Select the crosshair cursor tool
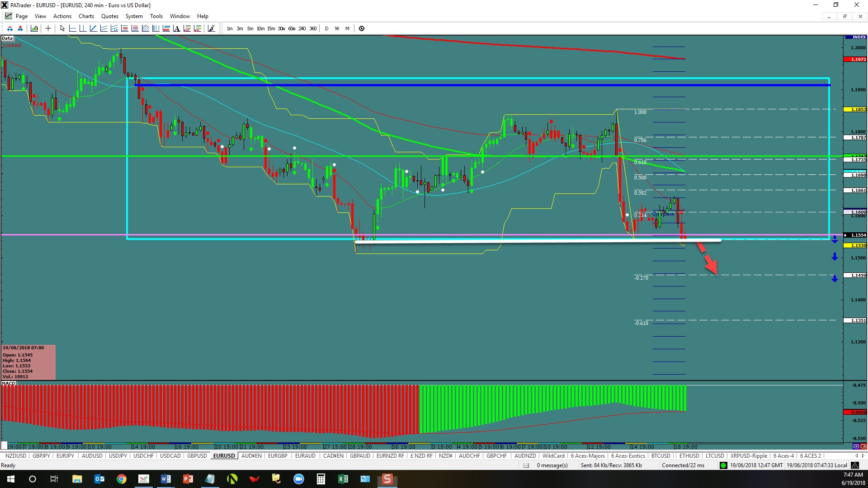This screenshot has height=488, width=868. tap(48, 28)
